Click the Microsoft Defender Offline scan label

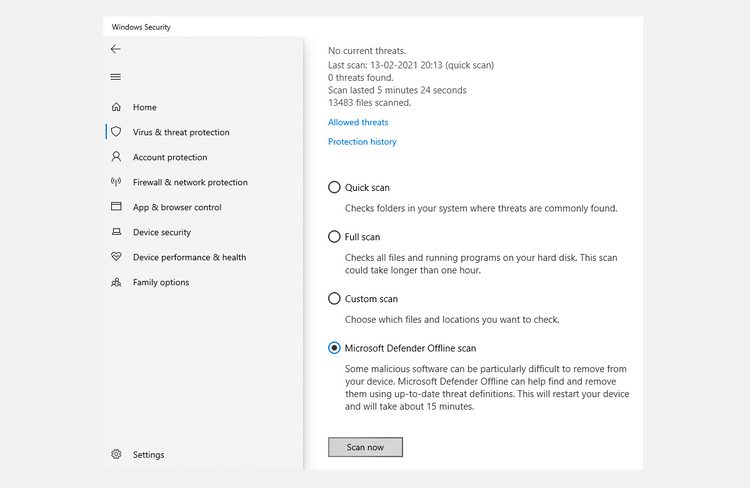(410, 348)
